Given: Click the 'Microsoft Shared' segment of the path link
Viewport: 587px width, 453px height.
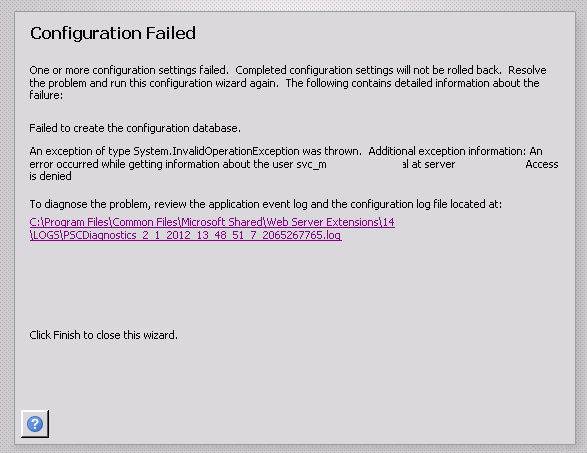Looking at the screenshot, I should pyautogui.click(x=223, y=222).
